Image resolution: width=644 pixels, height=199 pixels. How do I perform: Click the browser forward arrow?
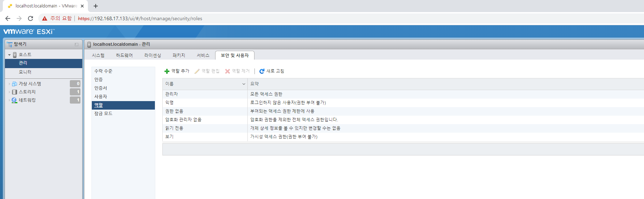(19, 18)
